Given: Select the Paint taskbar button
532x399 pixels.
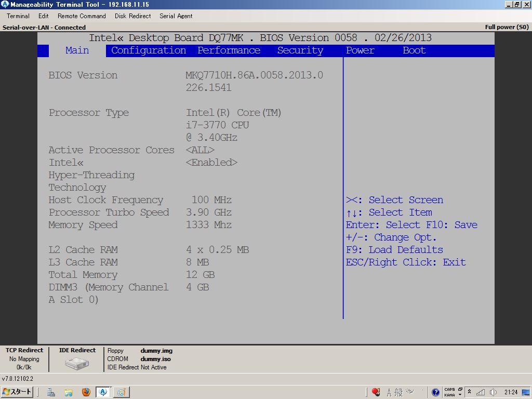Looking at the screenshot, I should tap(121, 392).
